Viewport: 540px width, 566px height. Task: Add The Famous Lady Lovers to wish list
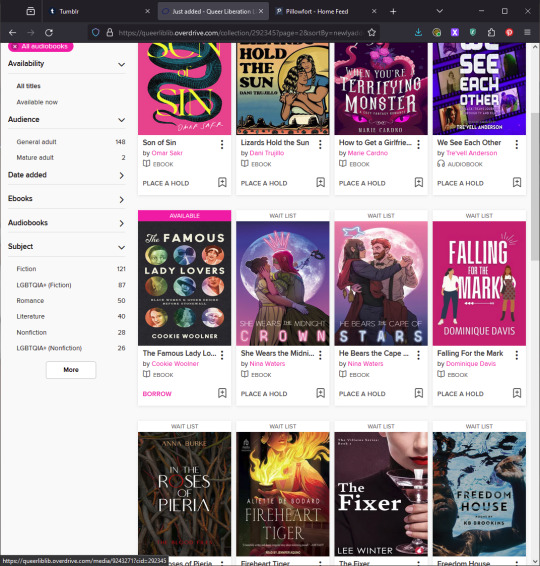click(x=222, y=393)
